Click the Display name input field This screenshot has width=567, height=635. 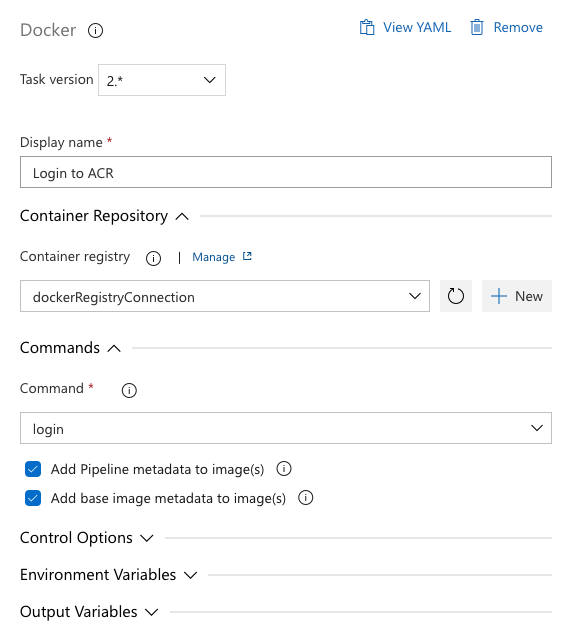286,172
